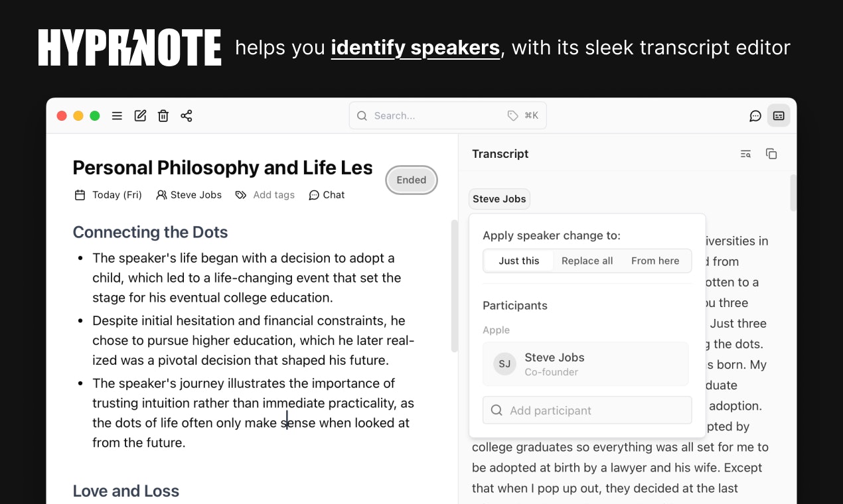Click the search transcript icon
The width and height of the screenshot is (843, 504).
click(x=745, y=154)
